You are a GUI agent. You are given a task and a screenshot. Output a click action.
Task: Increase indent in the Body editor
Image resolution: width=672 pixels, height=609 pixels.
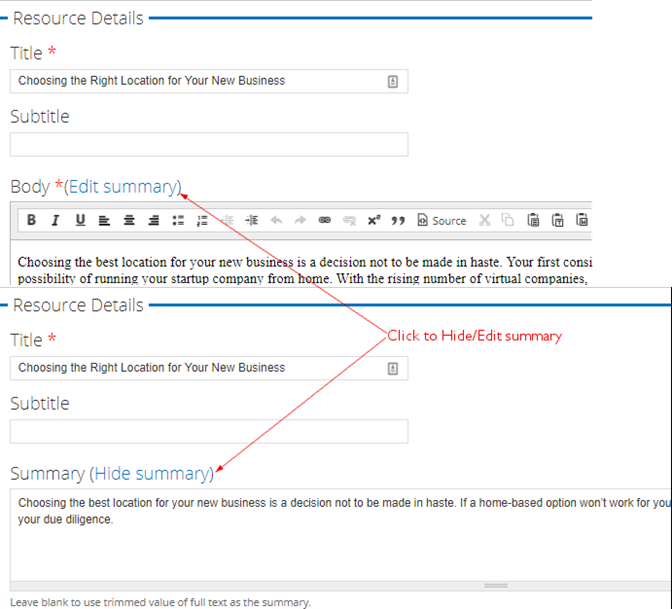click(252, 220)
